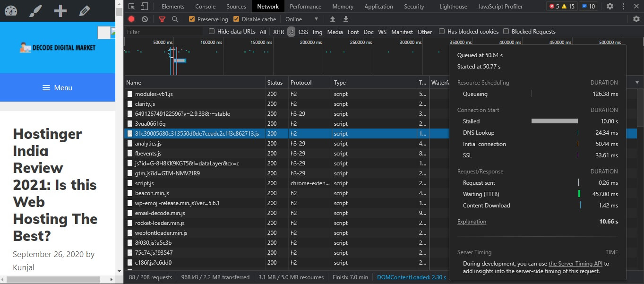This screenshot has width=644, height=284.
Task: Select the JS filter type
Action: 291,32
